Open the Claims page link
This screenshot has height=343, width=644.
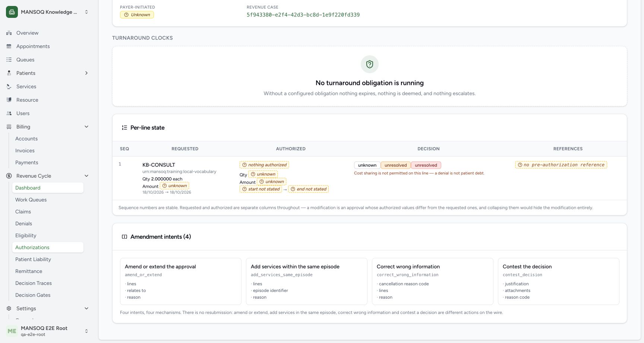pos(48,212)
